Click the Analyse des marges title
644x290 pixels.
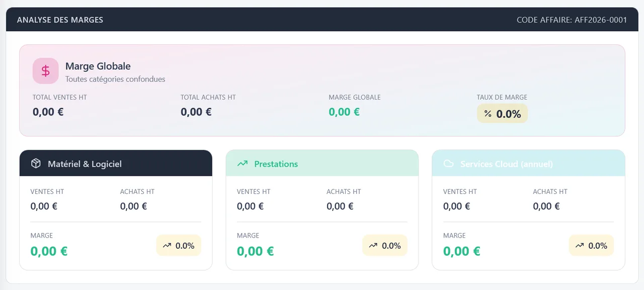point(60,20)
